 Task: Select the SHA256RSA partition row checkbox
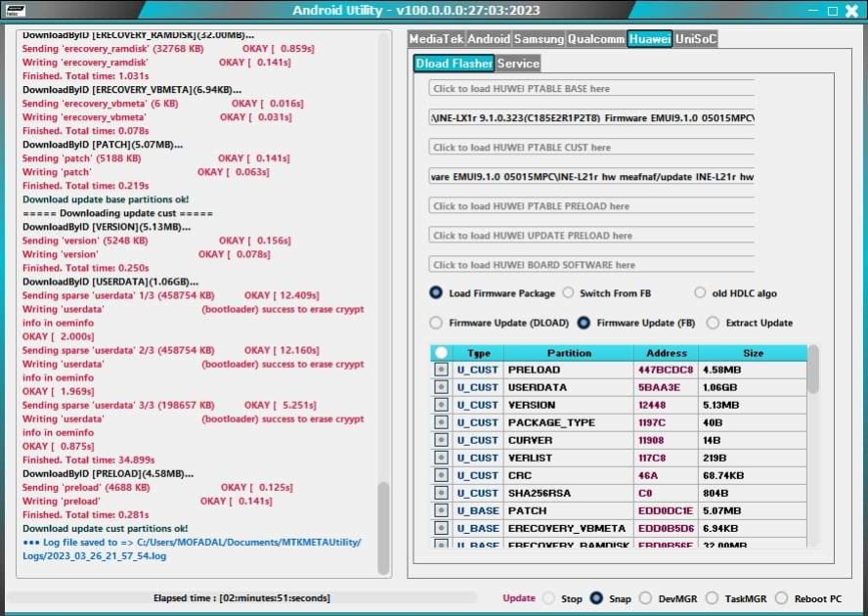tap(442, 493)
